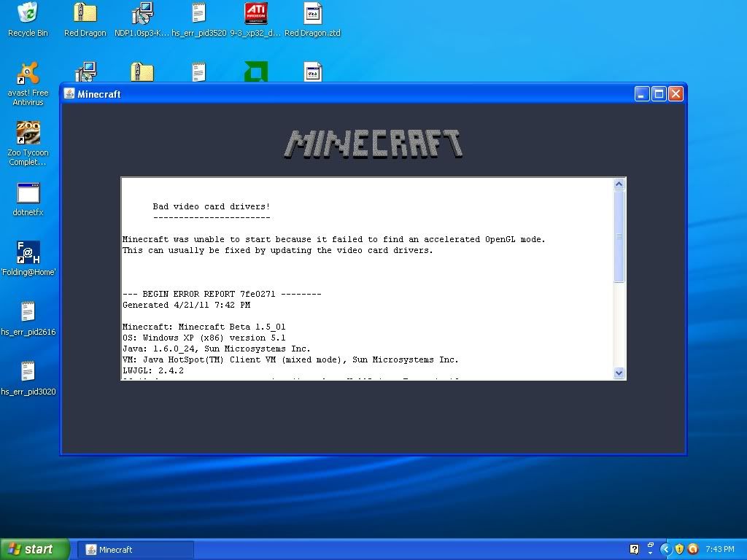Click the "Generated 4/21/11 7:42 PM" line
The image size is (747, 560).
[186, 305]
